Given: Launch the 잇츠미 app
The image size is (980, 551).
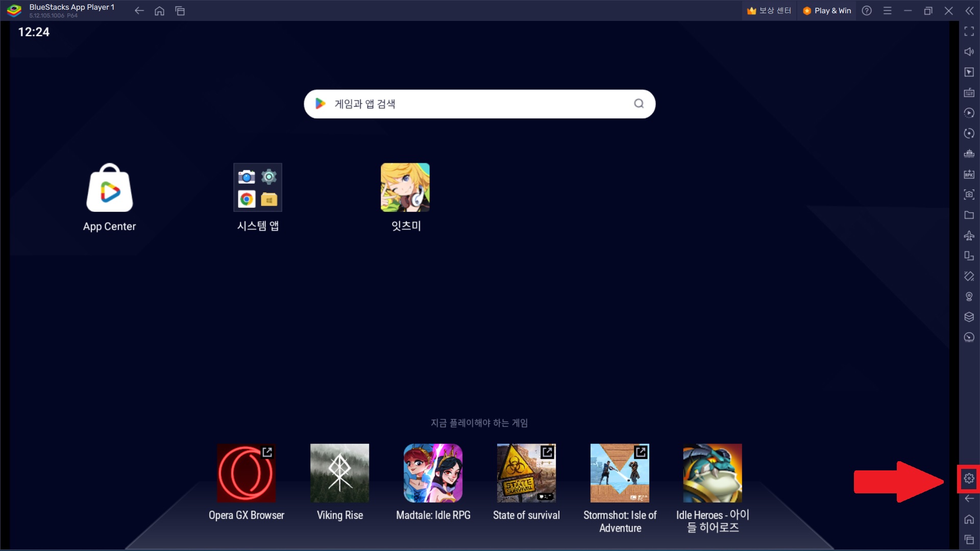Looking at the screenshot, I should coord(405,187).
